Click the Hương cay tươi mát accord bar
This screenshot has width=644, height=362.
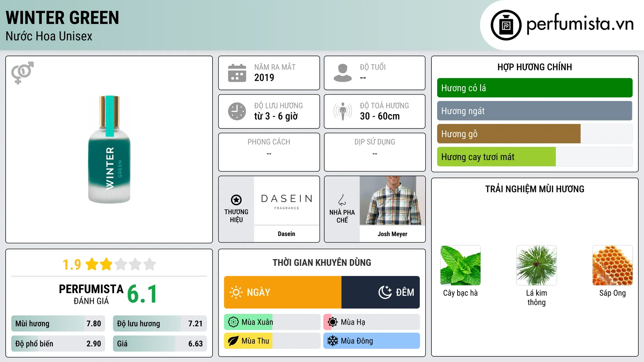tap(535, 157)
